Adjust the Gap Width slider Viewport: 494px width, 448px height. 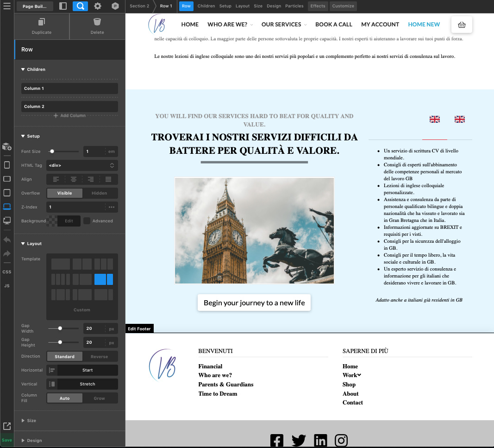[x=60, y=328]
